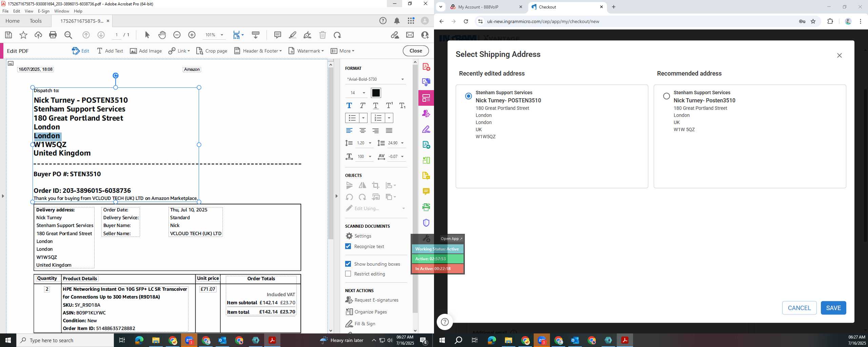The height and width of the screenshot is (347, 868).
Task: Click the Close button in Edit PDF bar
Action: 416,51
